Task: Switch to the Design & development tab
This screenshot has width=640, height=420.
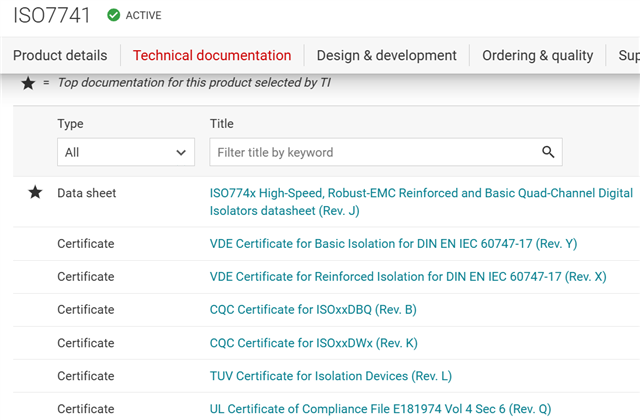Action: [x=386, y=55]
